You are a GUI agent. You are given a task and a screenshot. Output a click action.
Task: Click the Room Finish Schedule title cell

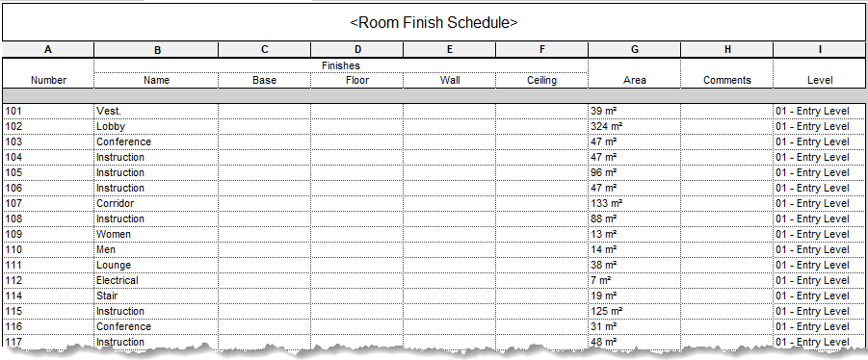click(x=434, y=23)
